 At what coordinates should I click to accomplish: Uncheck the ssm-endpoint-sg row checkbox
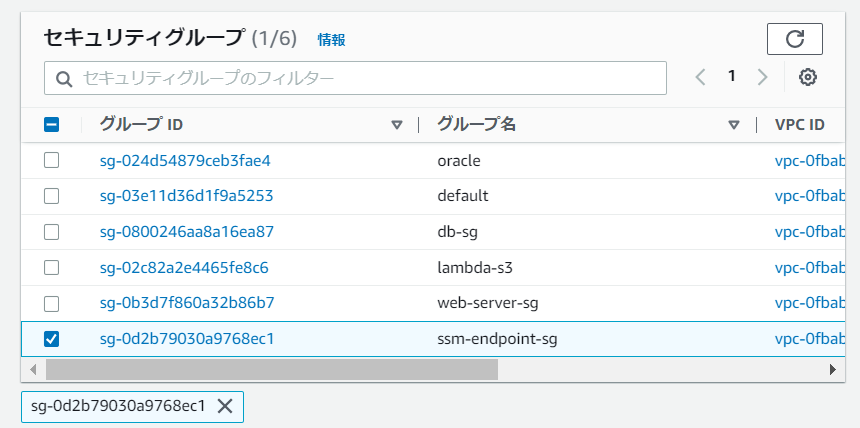[51, 339]
